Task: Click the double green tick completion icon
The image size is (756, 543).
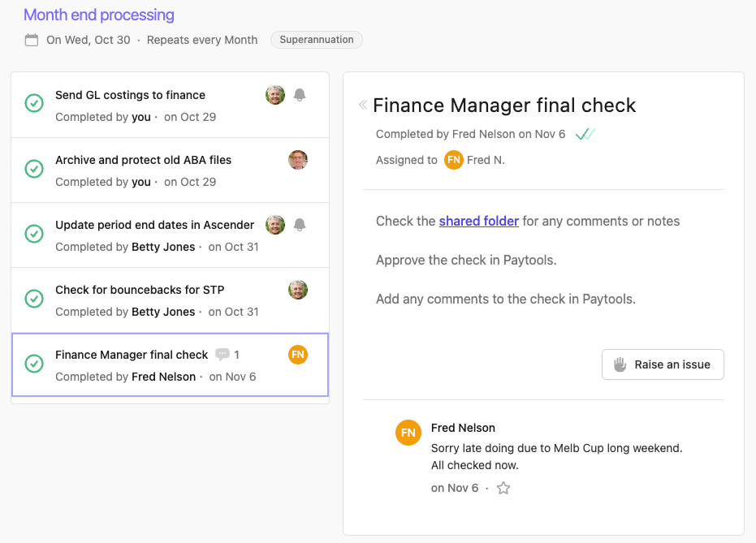Action: click(x=585, y=134)
